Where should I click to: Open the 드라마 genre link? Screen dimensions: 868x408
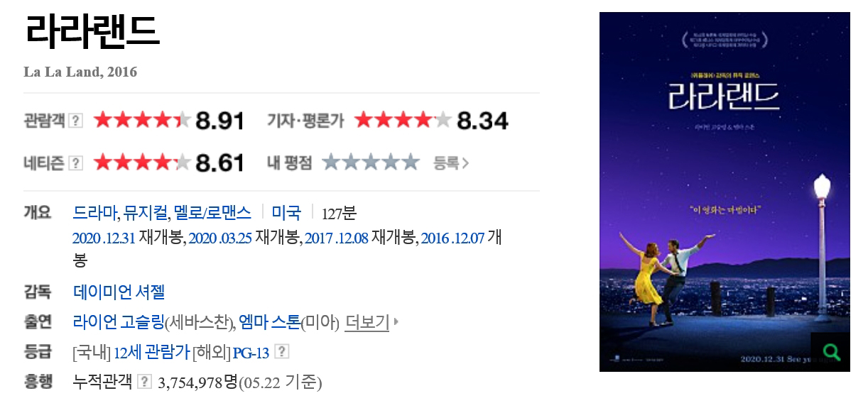coord(94,212)
